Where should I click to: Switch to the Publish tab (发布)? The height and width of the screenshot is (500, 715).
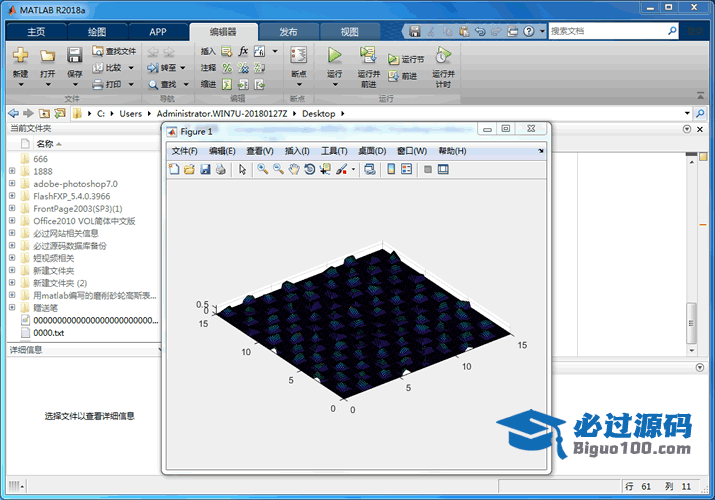[x=288, y=32]
